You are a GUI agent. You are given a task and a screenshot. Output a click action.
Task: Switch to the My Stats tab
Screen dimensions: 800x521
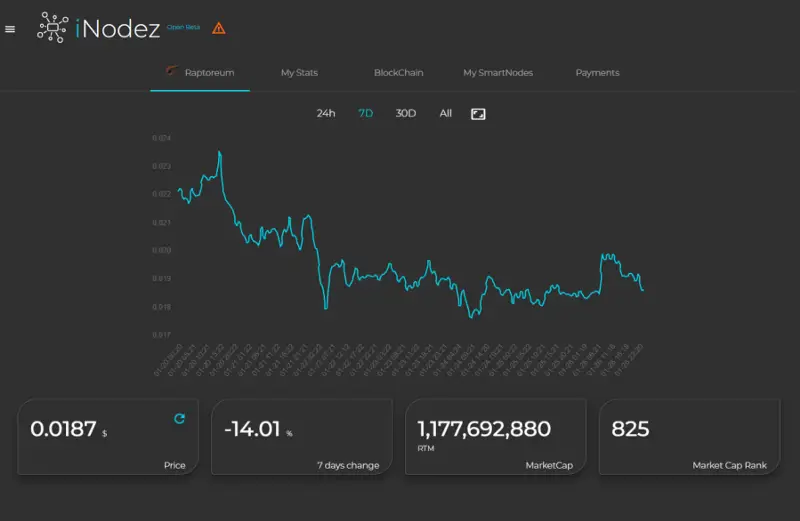click(x=299, y=73)
